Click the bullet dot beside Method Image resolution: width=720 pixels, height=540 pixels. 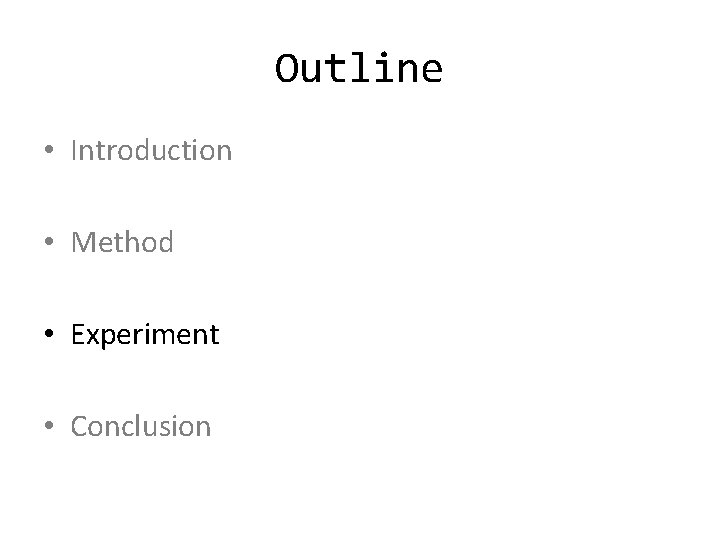(49, 241)
